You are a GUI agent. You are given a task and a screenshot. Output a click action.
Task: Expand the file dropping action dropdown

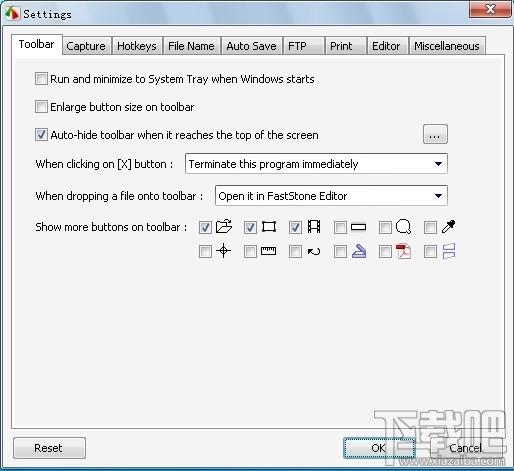[331, 196]
